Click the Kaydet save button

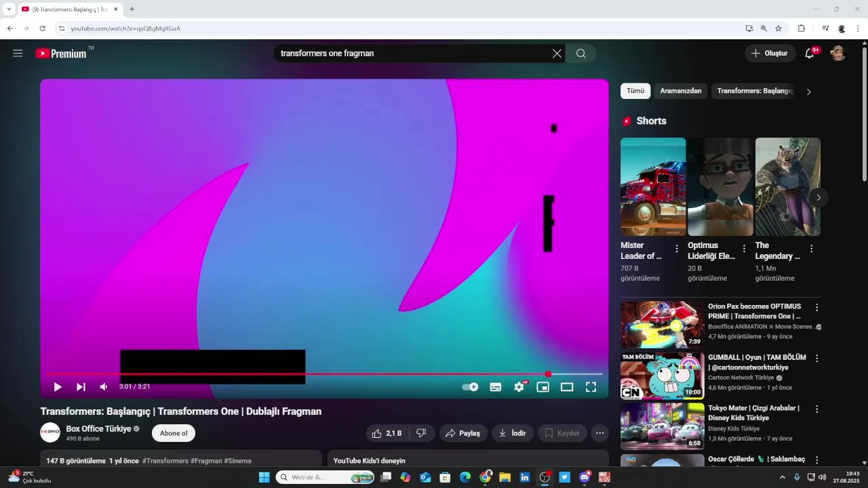click(x=562, y=433)
